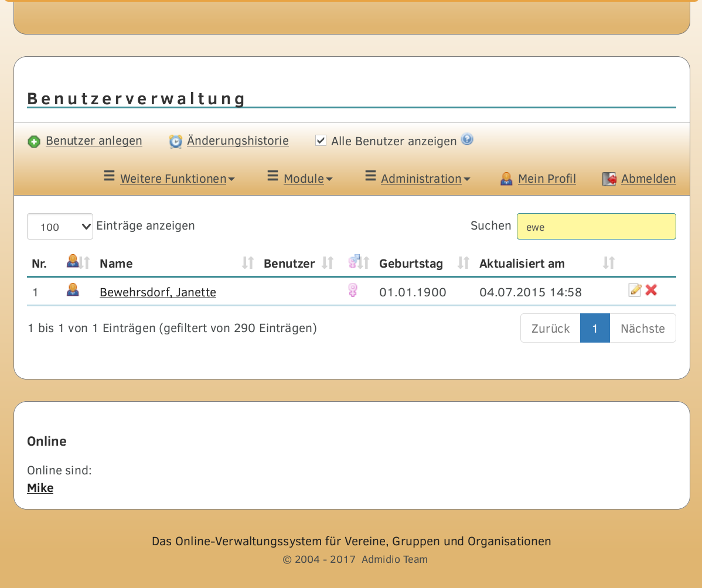The width and height of the screenshot is (702, 588).
Task: Click the Nächste pagination button
Action: coord(642,329)
